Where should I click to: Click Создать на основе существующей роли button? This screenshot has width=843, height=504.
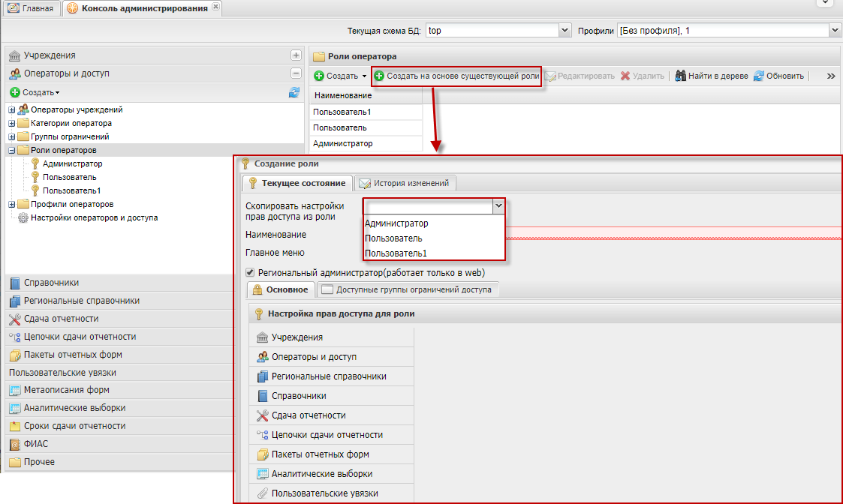[457, 76]
